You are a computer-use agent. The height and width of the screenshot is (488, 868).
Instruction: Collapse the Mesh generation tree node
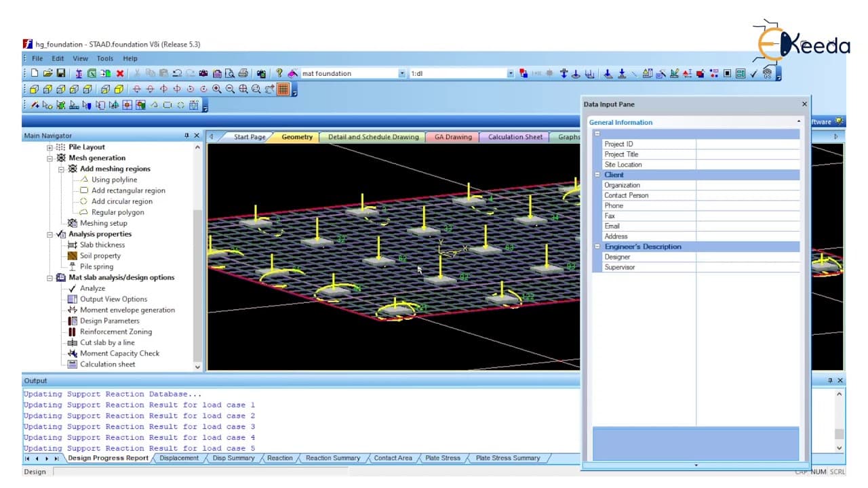(x=50, y=158)
